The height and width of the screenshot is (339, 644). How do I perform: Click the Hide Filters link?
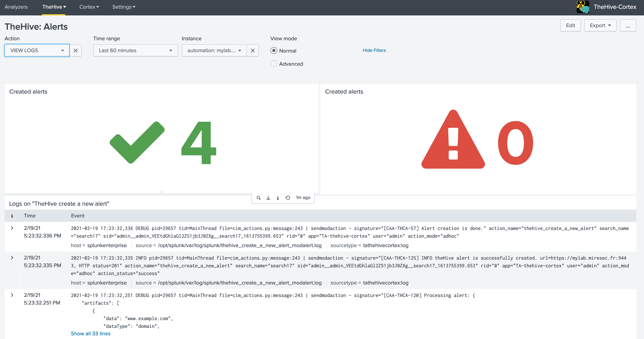(374, 50)
